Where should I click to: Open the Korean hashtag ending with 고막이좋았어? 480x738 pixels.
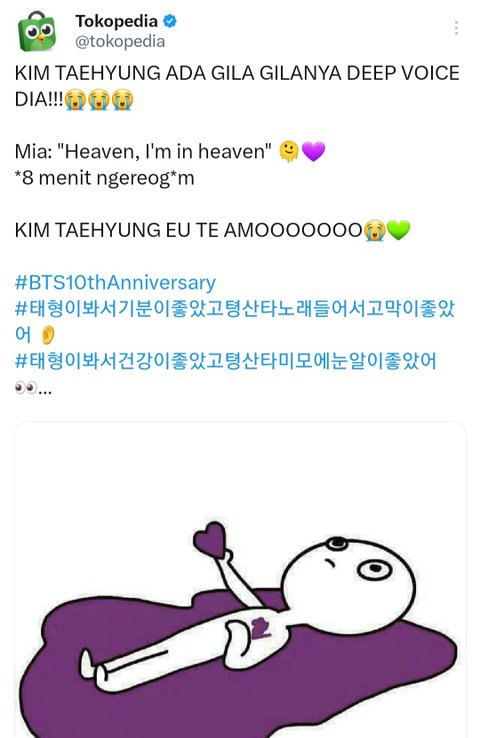(235, 321)
